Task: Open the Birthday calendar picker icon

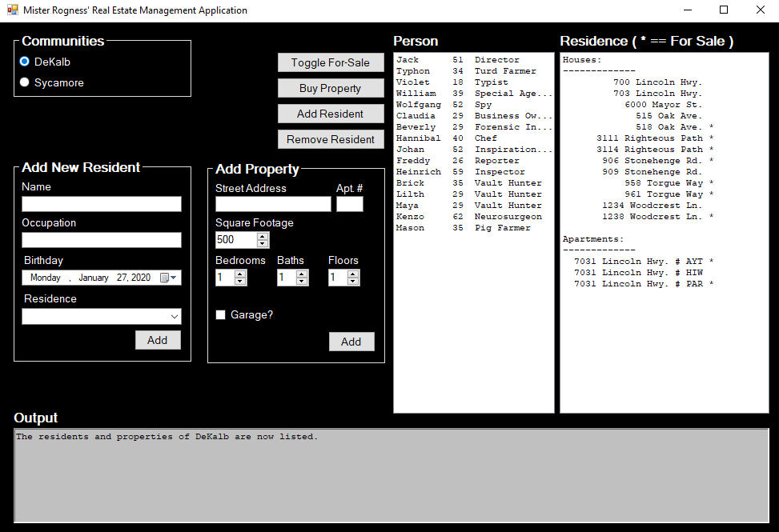Action: point(165,278)
